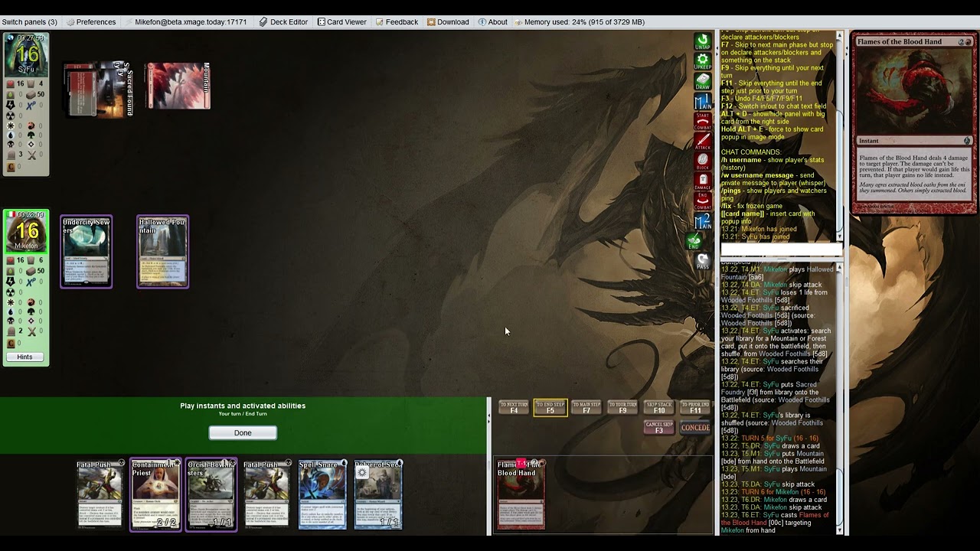Select the Spell Snare card in hand

322,494
